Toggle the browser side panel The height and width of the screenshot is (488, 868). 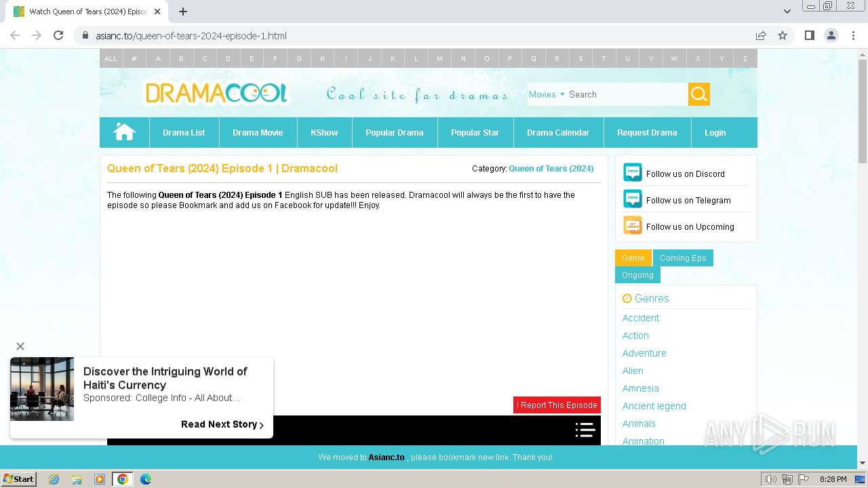809,35
